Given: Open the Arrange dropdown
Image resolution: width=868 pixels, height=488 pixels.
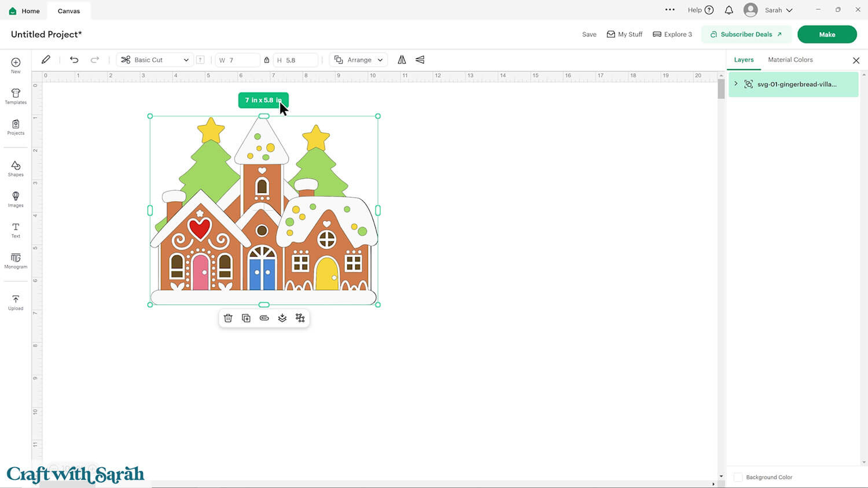Looking at the screenshot, I should point(358,60).
